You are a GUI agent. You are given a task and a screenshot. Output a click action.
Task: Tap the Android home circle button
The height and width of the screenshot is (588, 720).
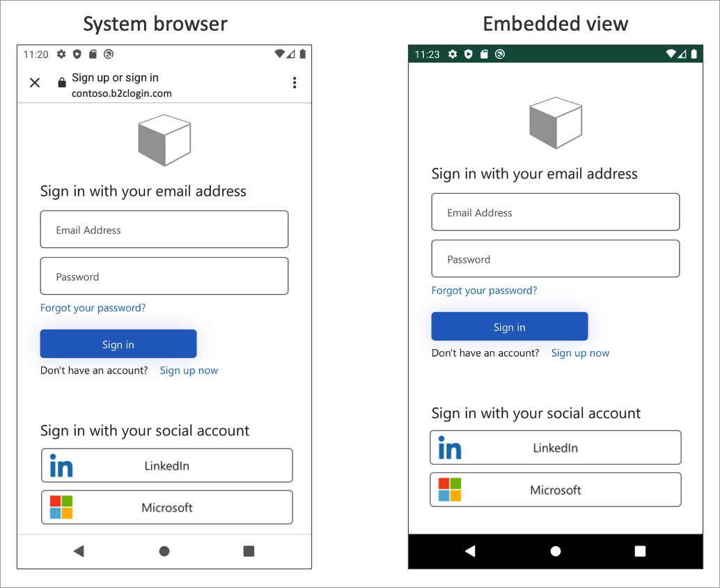click(164, 551)
